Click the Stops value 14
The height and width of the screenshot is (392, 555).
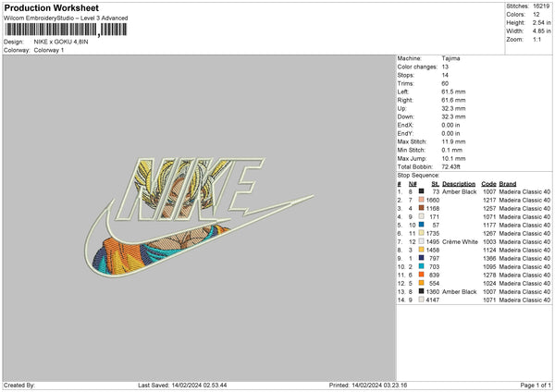tap(445, 75)
